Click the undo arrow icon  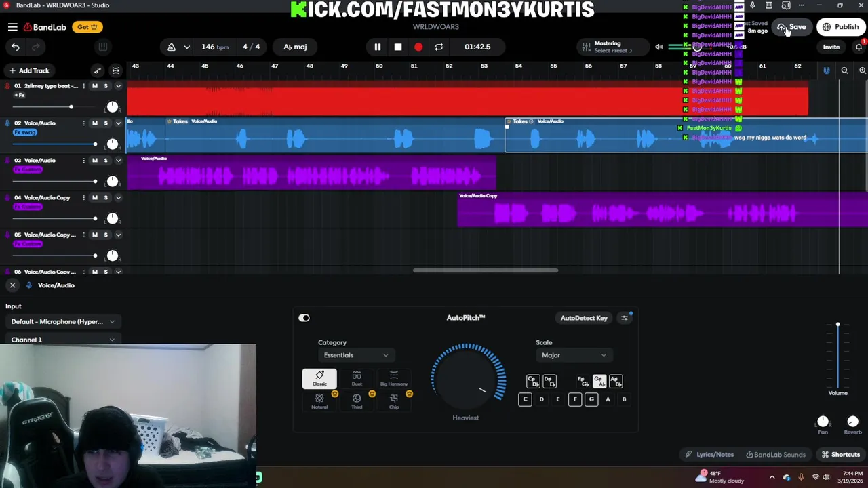point(15,47)
